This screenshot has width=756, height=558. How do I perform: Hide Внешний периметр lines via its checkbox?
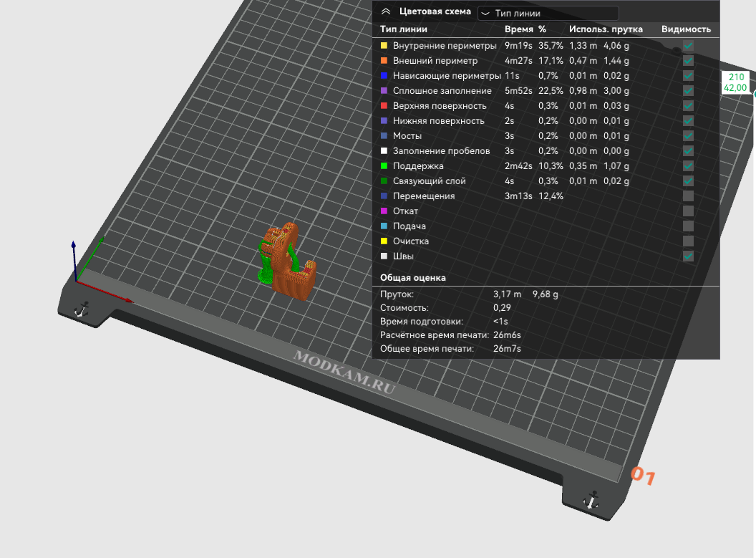coord(688,61)
